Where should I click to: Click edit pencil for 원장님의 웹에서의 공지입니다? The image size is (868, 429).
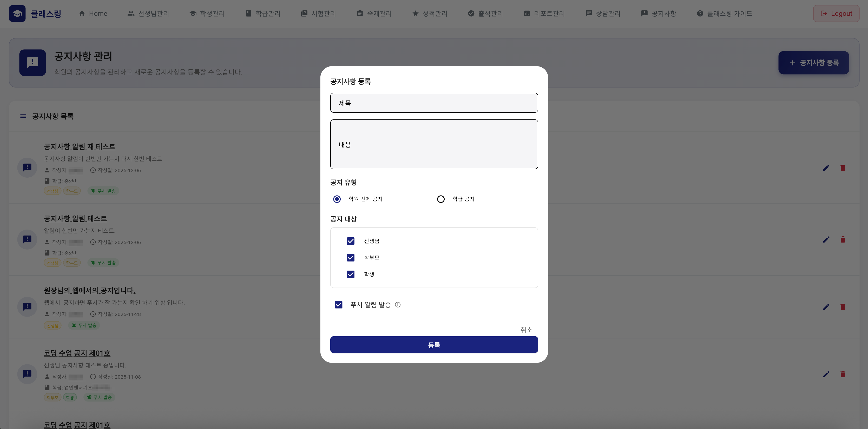pos(826,307)
